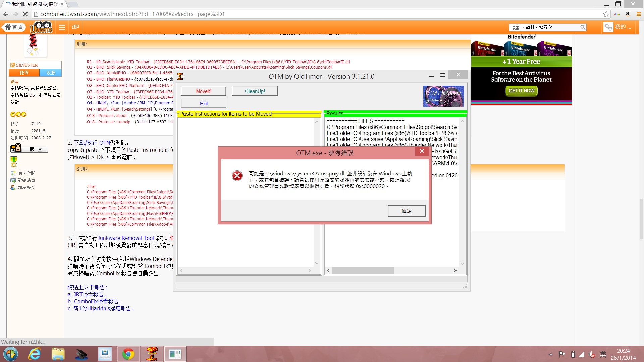Screen dimensions: 644x362
Task: Click the Amazon extension icon
Action: click(x=628, y=14)
